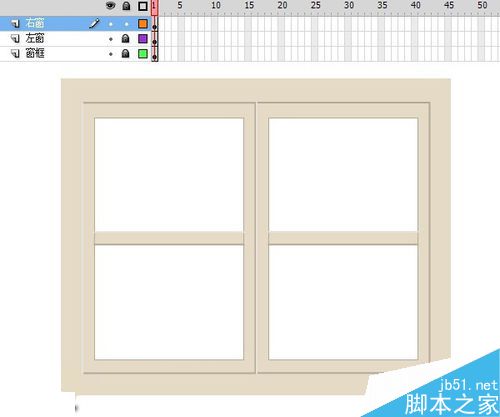Select the 窗框 layer name
500x417 pixels.
35,53
